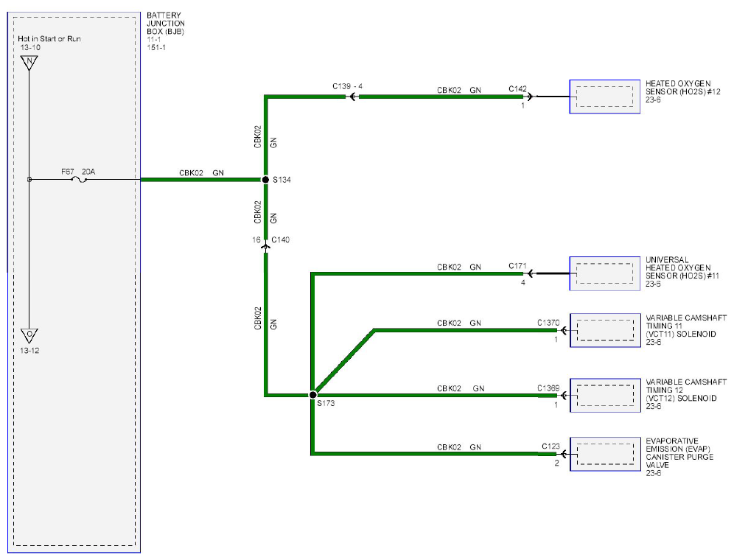Click pin number "16" beside C140

(x=256, y=239)
